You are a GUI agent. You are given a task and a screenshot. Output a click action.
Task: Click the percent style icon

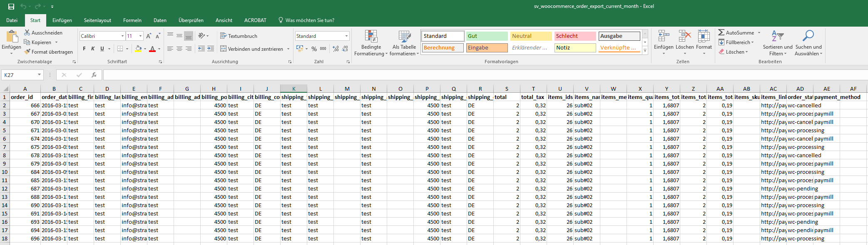point(314,49)
